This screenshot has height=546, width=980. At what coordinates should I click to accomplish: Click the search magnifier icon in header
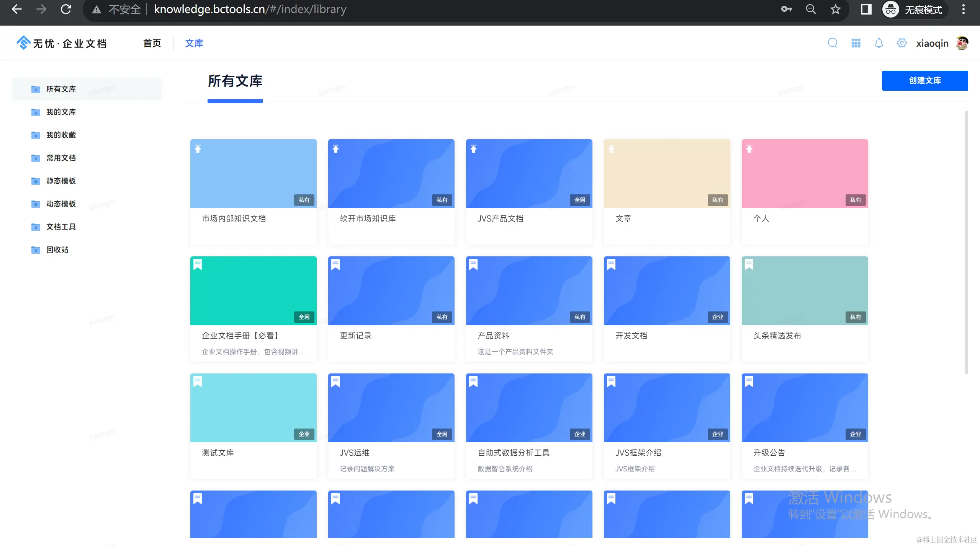pos(833,43)
